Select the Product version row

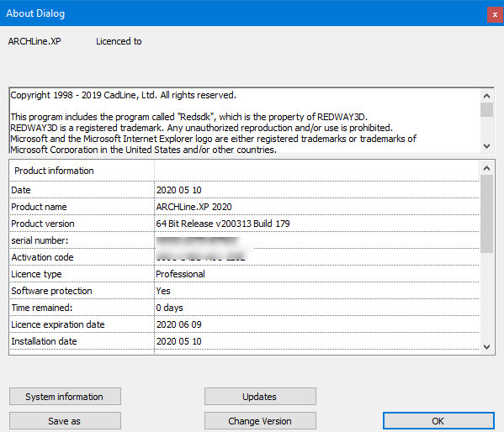click(x=244, y=224)
